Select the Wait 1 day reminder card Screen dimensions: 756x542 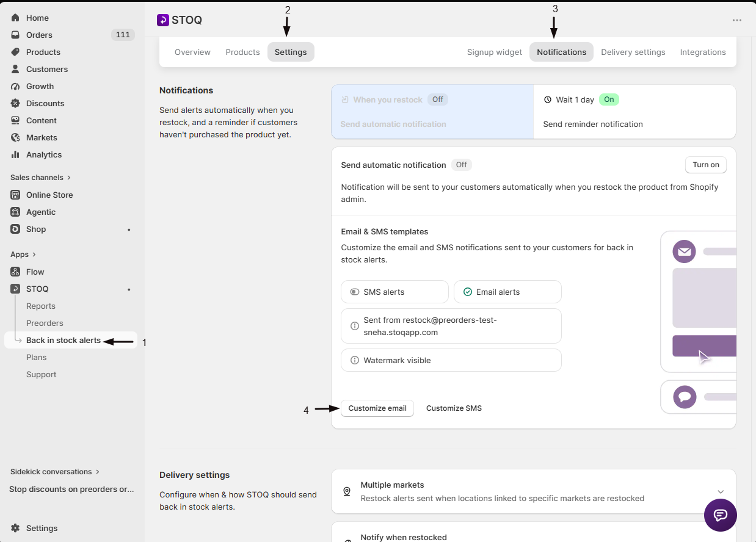point(634,112)
